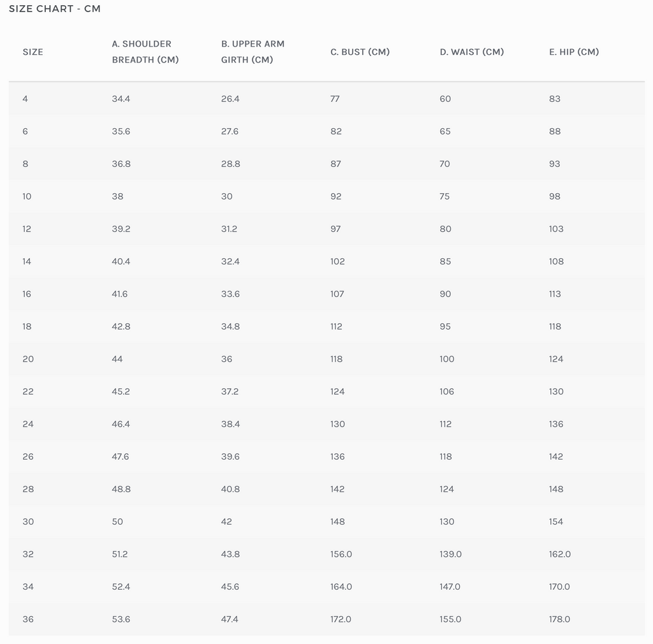The height and width of the screenshot is (644, 653).
Task: Select hip value 170.0 in size 34 row
Action: pyautogui.click(x=559, y=587)
